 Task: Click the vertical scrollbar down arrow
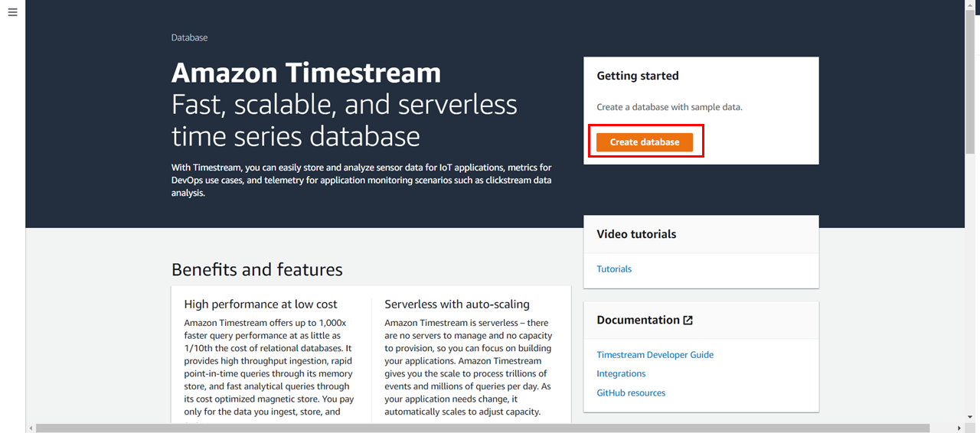(970, 418)
